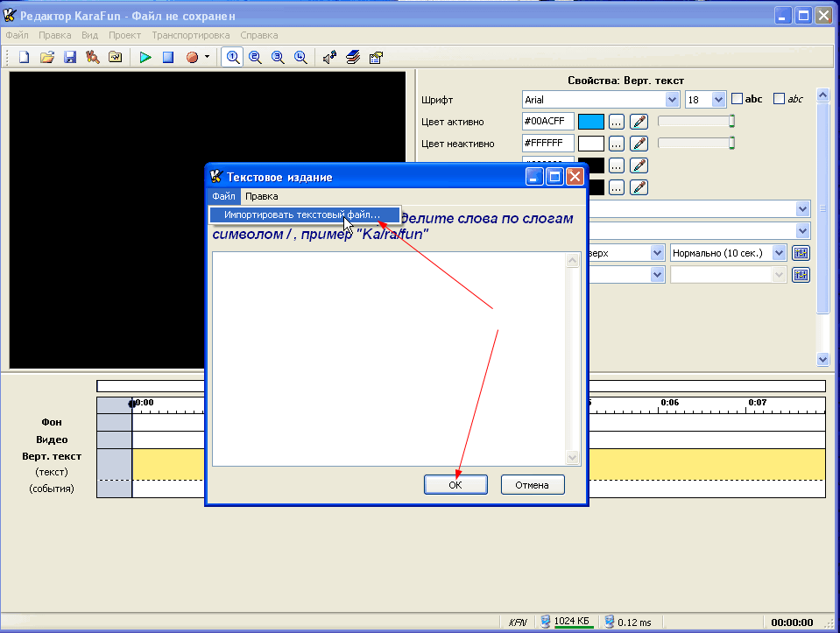Viewport: 840px width, 633px height.
Task: Select the Фон track label
Action: [x=52, y=423]
